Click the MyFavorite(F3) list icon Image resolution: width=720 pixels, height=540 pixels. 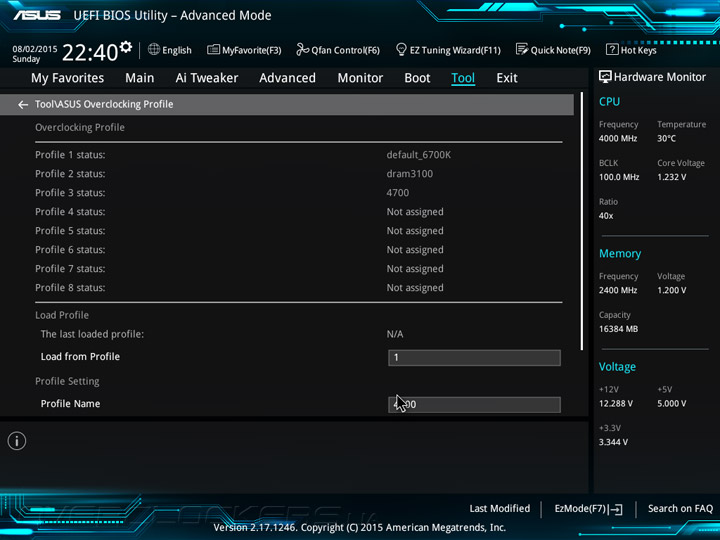click(x=213, y=50)
